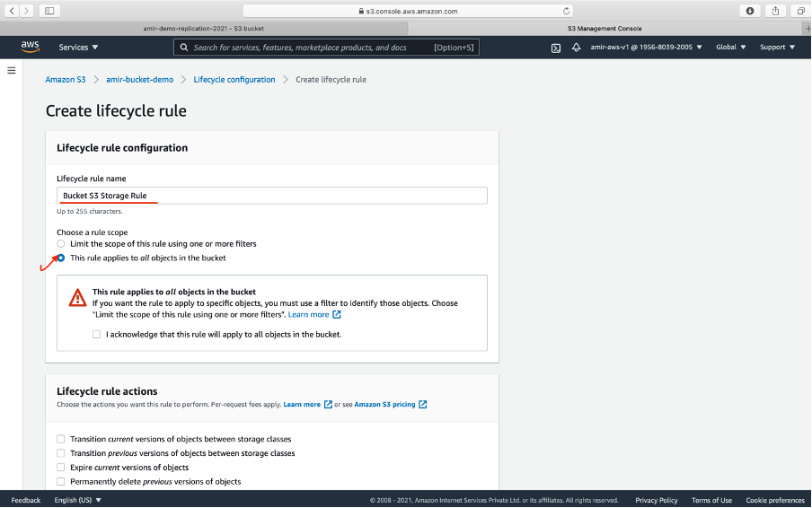
Task: Open the Amazon S3 pricing link
Action: pyautogui.click(x=384, y=405)
